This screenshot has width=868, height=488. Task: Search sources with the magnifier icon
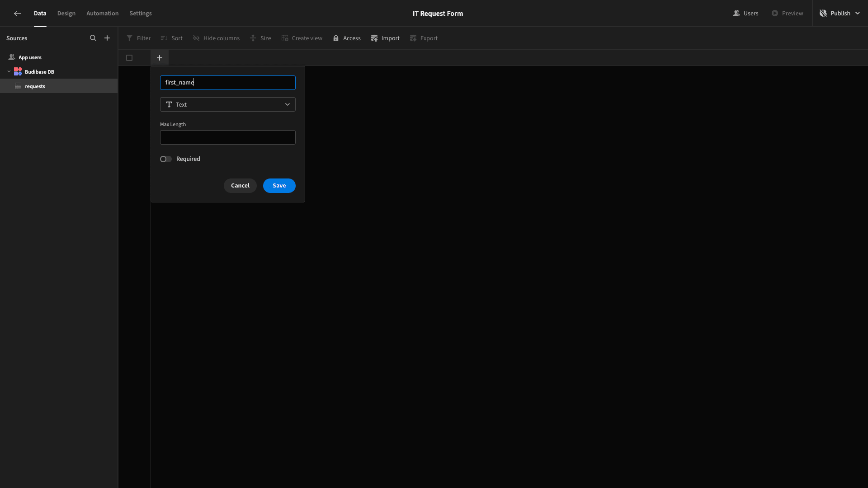coord(93,38)
